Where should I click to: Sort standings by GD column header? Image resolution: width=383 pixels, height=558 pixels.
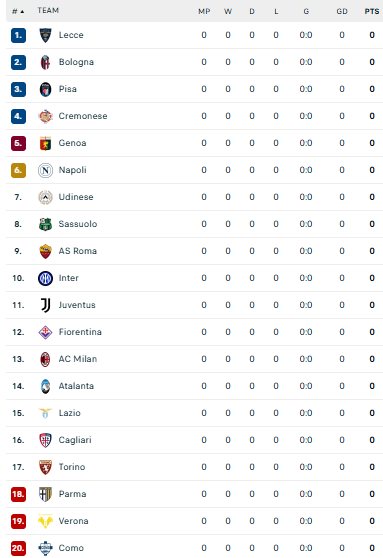point(342,11)
